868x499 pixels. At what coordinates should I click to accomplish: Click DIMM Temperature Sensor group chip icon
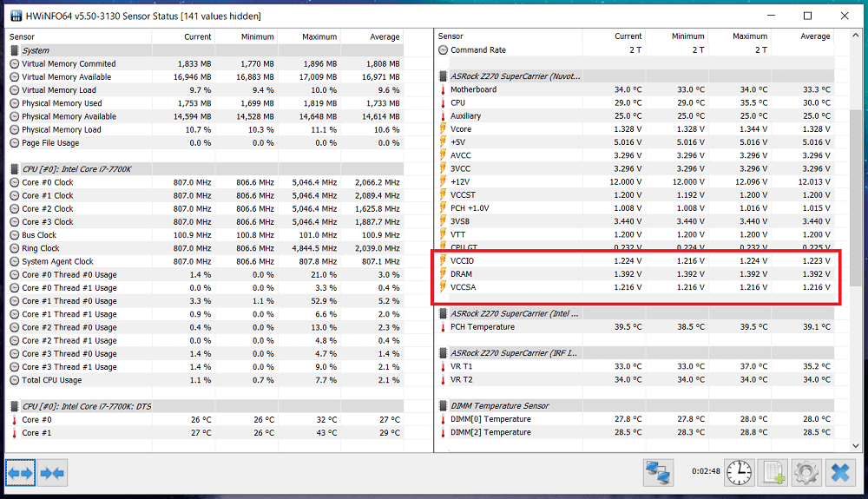point(443,405)
